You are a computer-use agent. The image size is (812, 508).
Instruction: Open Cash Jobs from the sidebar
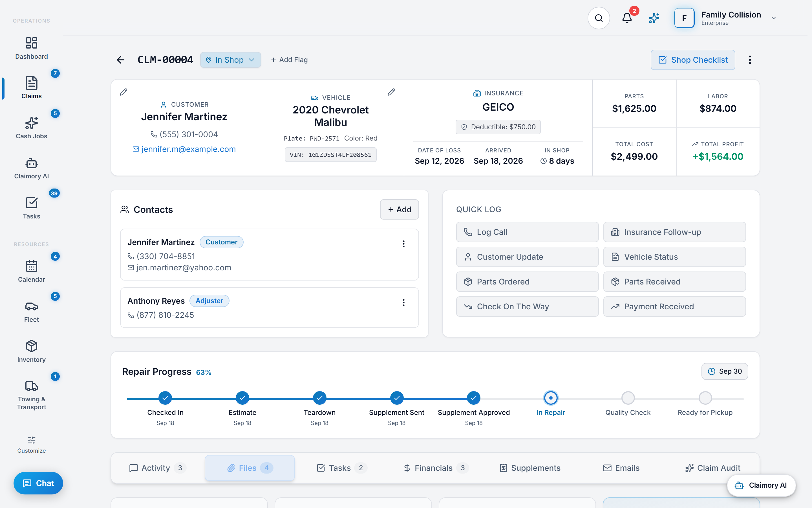click(31, 128)
